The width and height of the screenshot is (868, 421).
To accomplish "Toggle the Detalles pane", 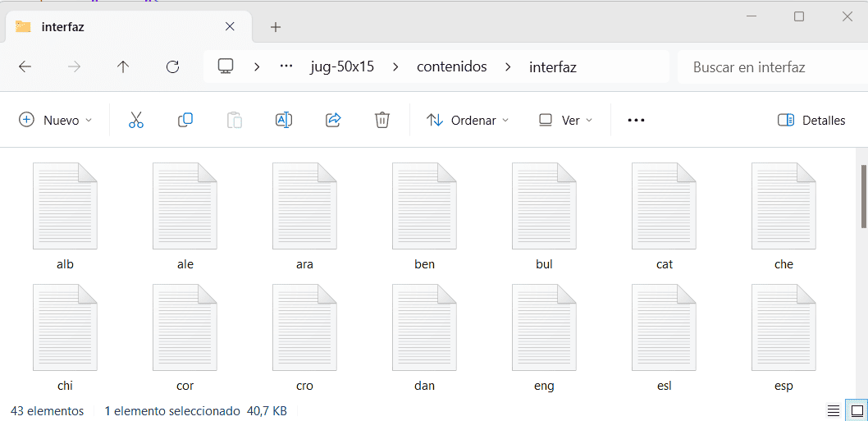I will coord(811,120).
